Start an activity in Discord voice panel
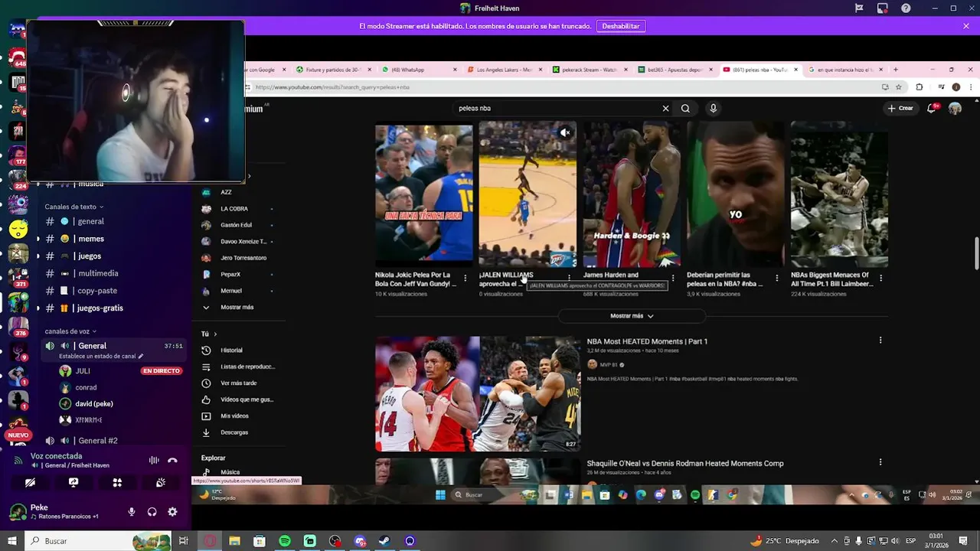This screenshot has height=551, width=980. point(117,483)
